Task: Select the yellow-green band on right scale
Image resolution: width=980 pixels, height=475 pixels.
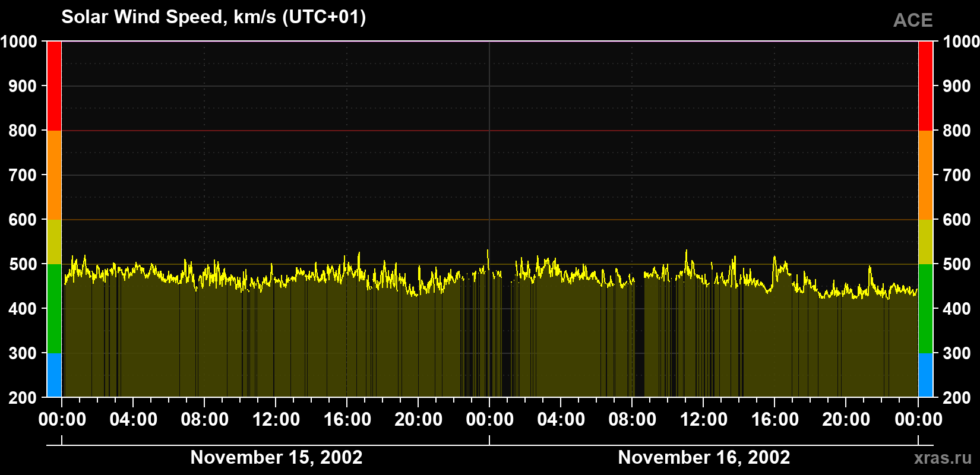Action: [x=925, y=242]
